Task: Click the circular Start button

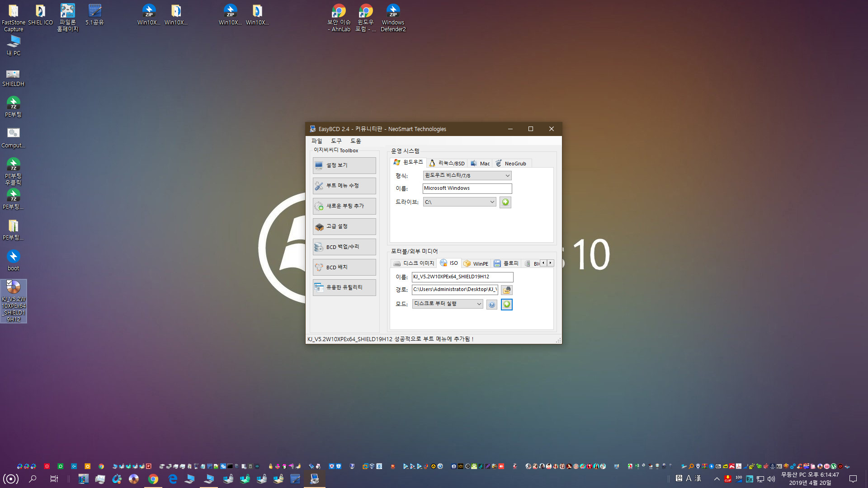Action: [11, 479]
